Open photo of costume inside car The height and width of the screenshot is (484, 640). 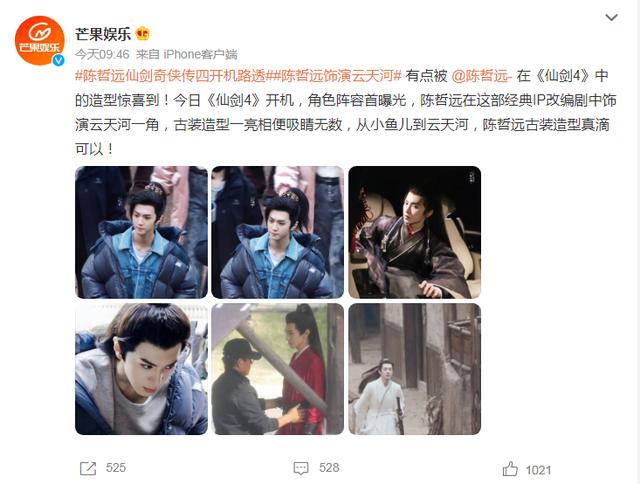pyautogui.click(x=414, y=232)
